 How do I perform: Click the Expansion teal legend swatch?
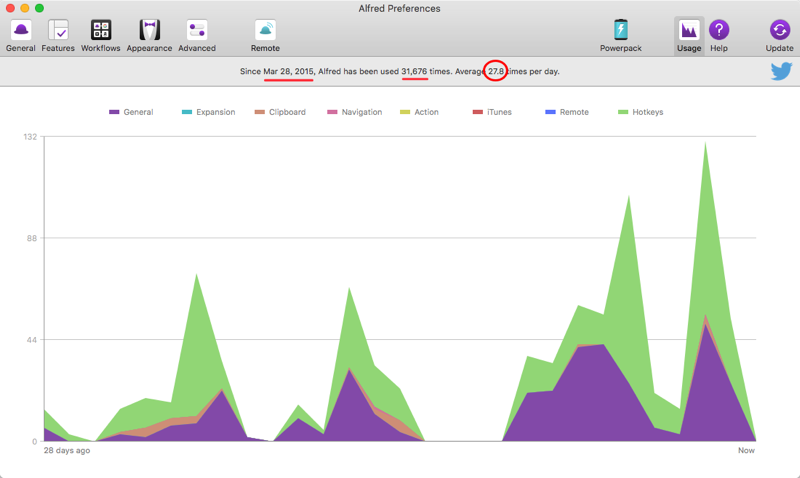pyautogui.click(x=187, y=112)
